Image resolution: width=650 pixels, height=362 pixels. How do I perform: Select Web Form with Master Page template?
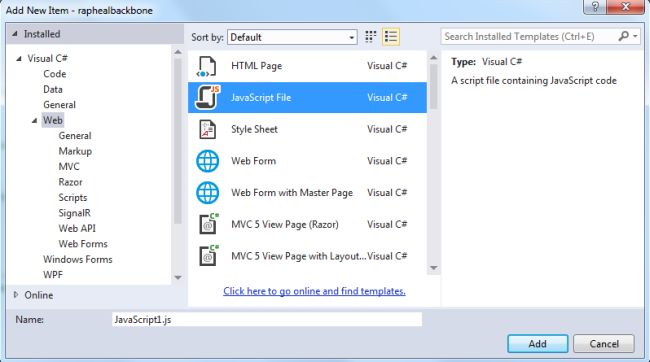[307, 193]
